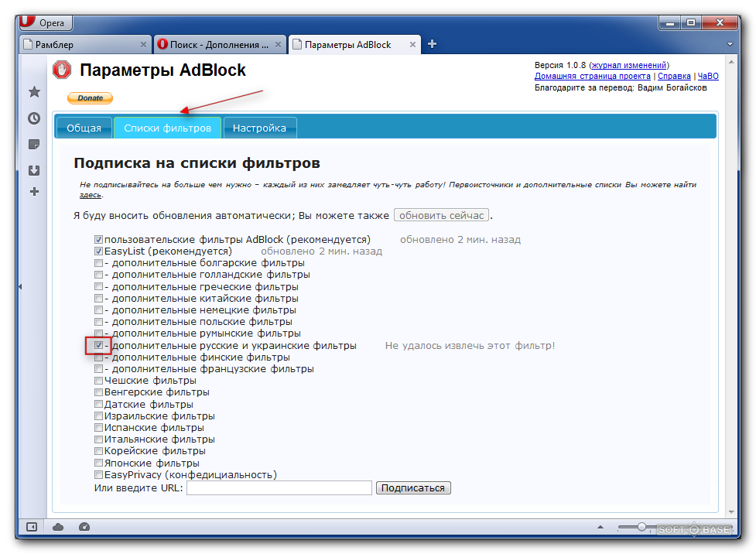Follow the здесь link
The height and width of the screenshot is (554, 756).
point(91,195)
